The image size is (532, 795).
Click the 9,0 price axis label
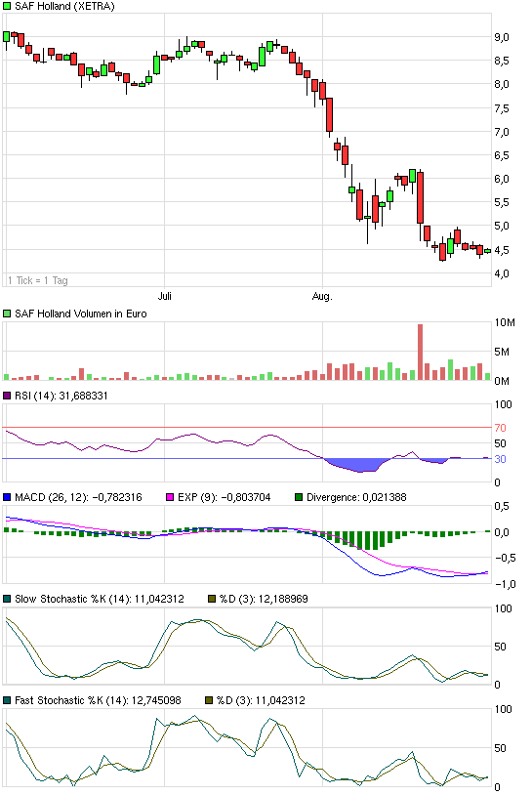coord(502,37)
